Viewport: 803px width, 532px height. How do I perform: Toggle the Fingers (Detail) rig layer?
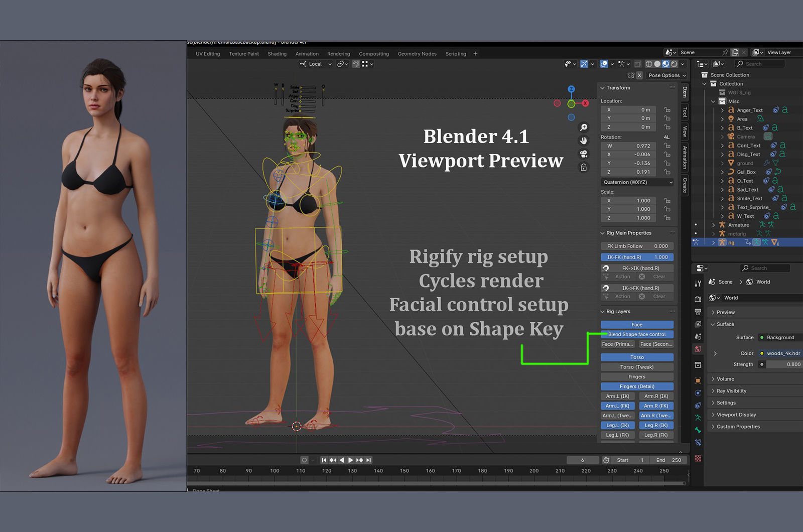click(637, 386)
